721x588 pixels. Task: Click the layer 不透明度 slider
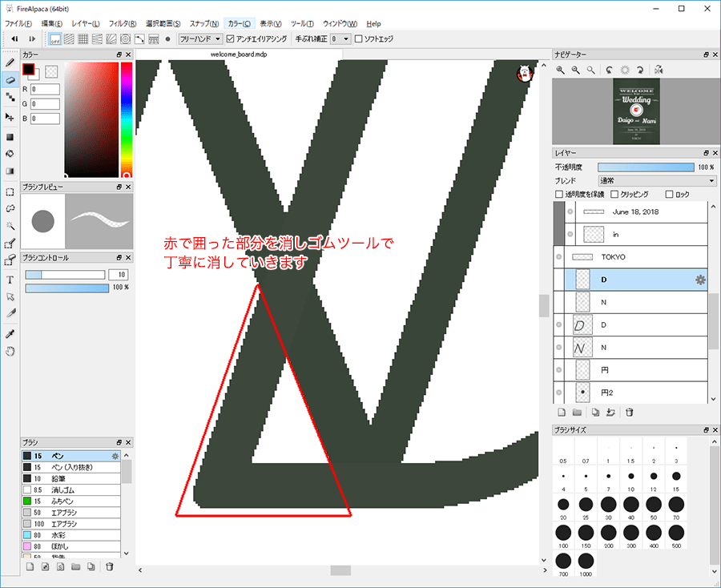coord(646,167)
